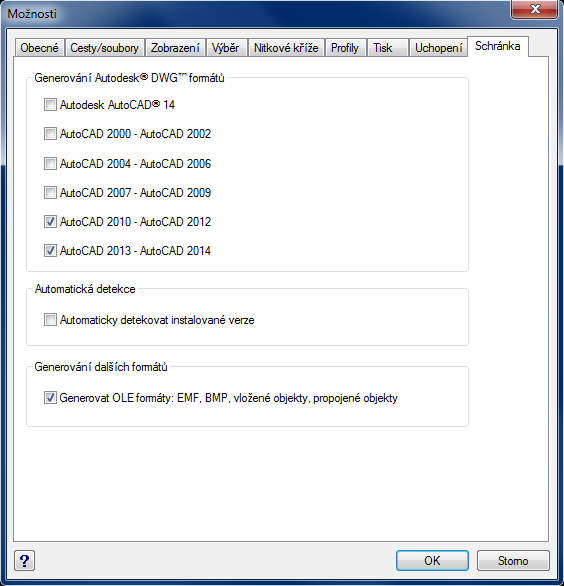564x586 pixels.
Task: Switch to the Obecné tab
Action: [40, 48]
